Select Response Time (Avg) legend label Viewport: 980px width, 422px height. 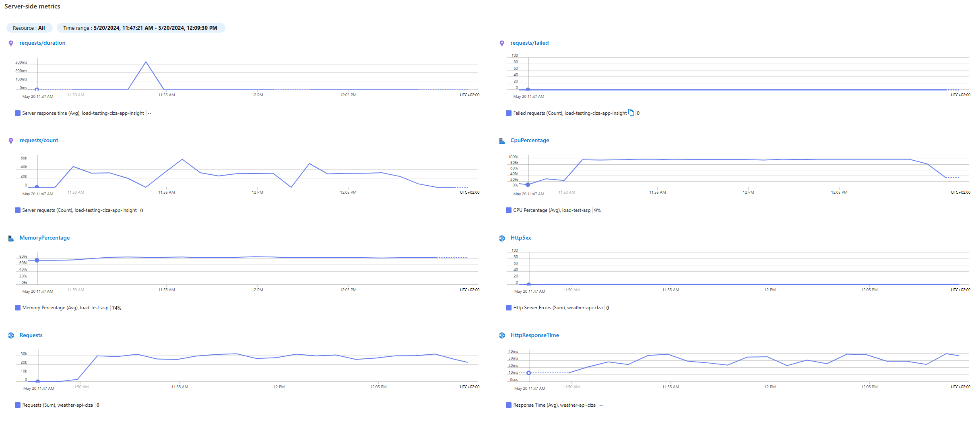tap(554, 405)
